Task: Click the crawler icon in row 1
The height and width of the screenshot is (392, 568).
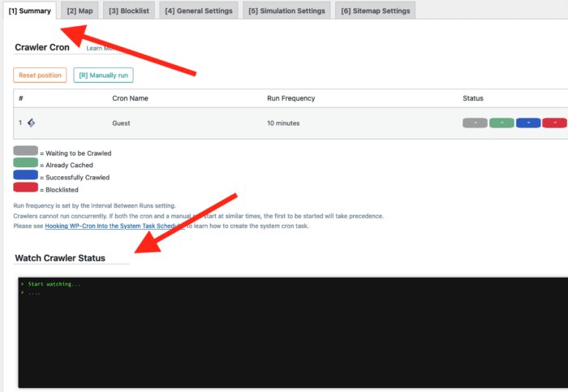Action: click(31, 123)
